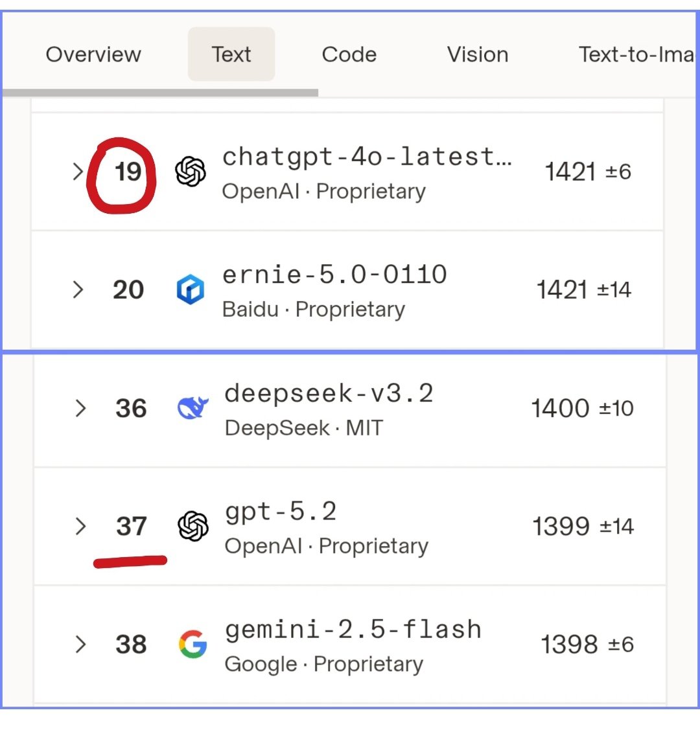
Task: Click rank number 38
Action: (x=131, y=644)
